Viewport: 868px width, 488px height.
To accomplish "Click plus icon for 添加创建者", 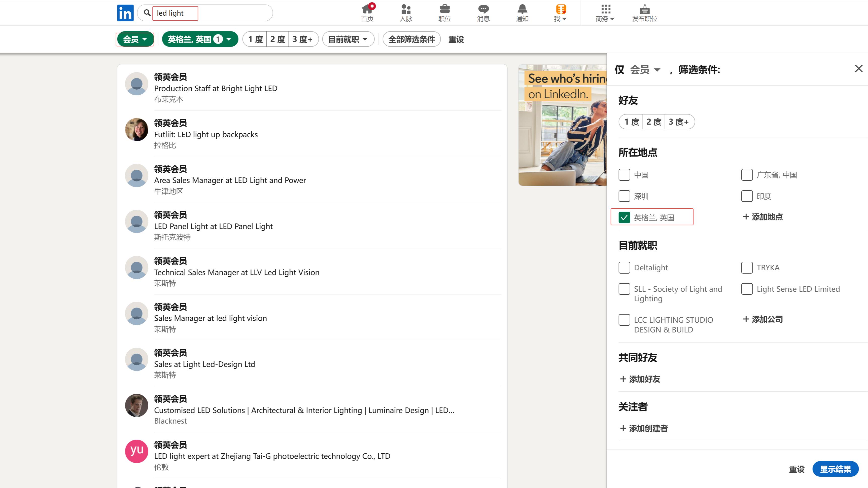I will [623, 428].
